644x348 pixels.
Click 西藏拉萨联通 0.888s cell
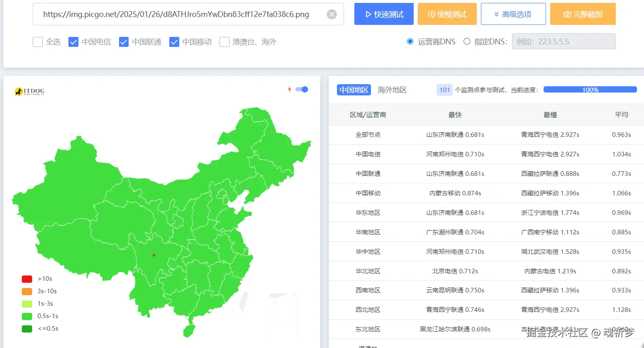(x=550, y=174)
